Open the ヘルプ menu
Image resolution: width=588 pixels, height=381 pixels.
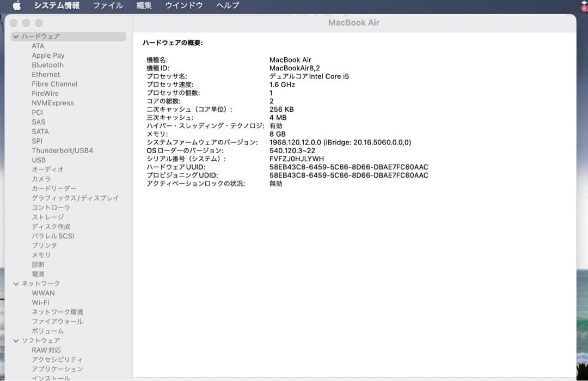[x=227, y=6]
